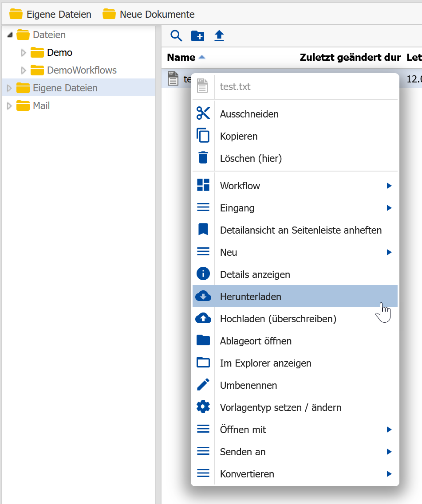
Task: Expand the DemoWorkflows folder arrow
Action: pyautogui.click(x=23, y=70)
